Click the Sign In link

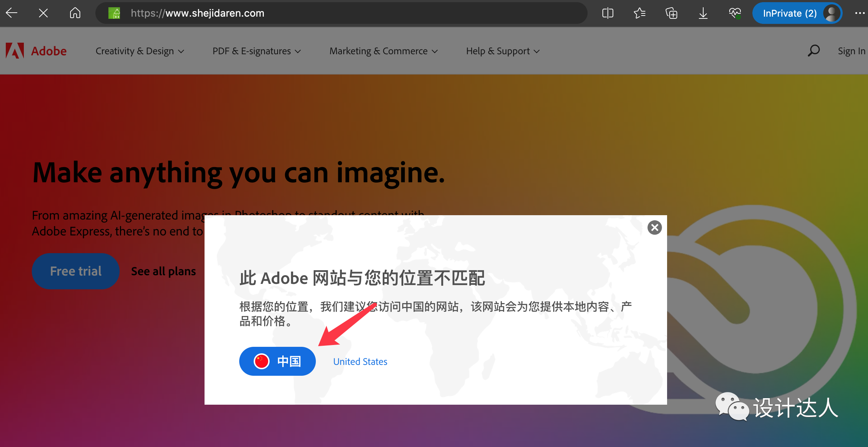click(852, 51)
